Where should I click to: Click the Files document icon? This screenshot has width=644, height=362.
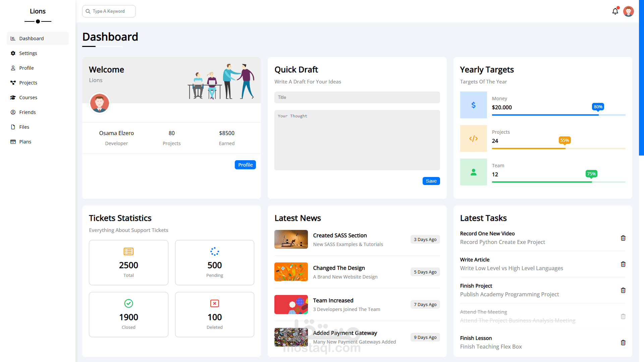(13, 127)
